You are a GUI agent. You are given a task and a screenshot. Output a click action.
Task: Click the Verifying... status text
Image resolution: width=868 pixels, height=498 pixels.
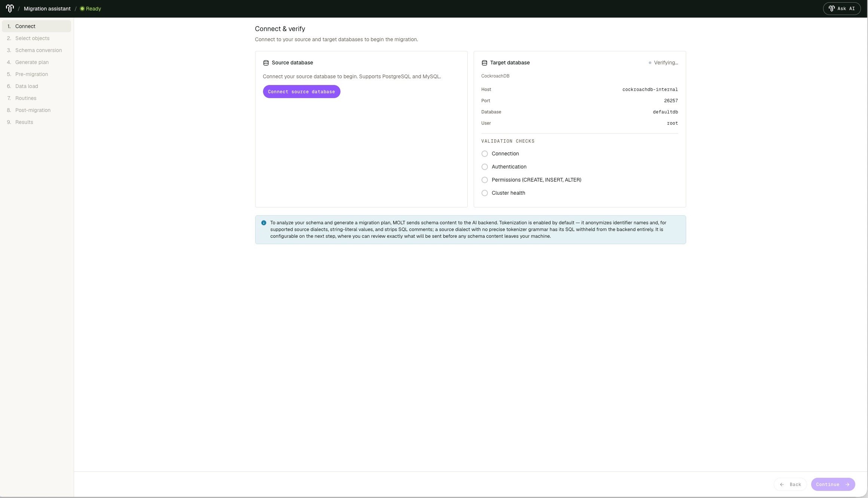click(x=666, y=63)
